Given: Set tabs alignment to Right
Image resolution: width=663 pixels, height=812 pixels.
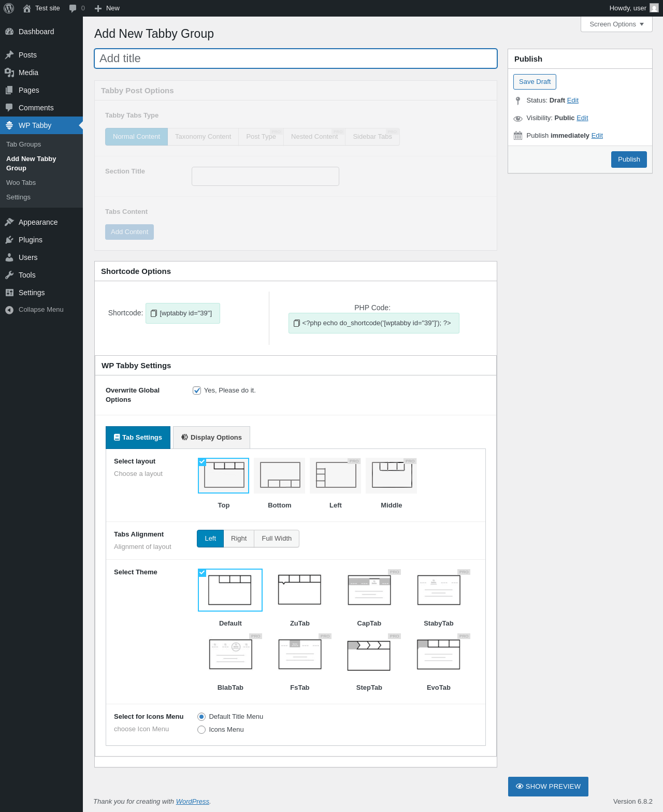Looking at the screenshot, I should click(239, 539).
